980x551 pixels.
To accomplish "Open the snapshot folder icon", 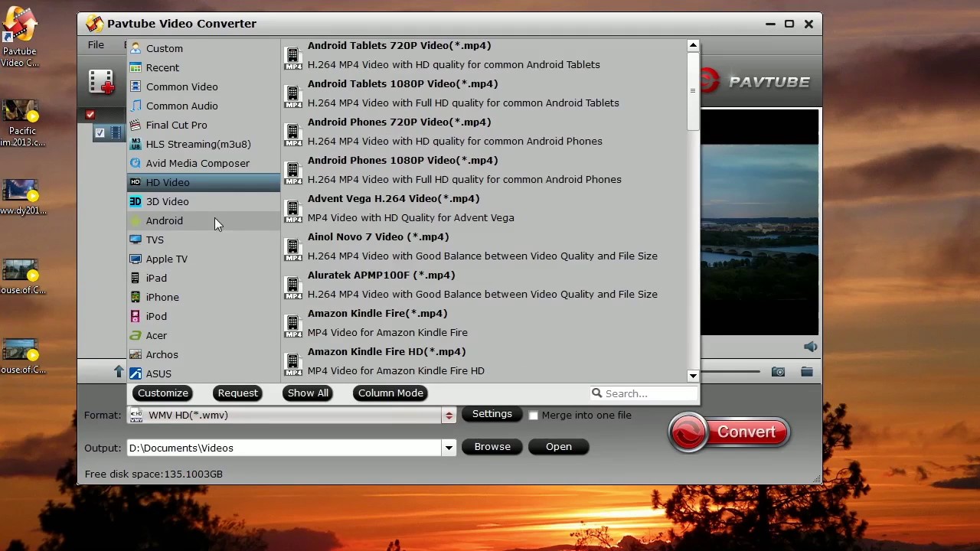I will pyautogui.click(x=807, y=372).
